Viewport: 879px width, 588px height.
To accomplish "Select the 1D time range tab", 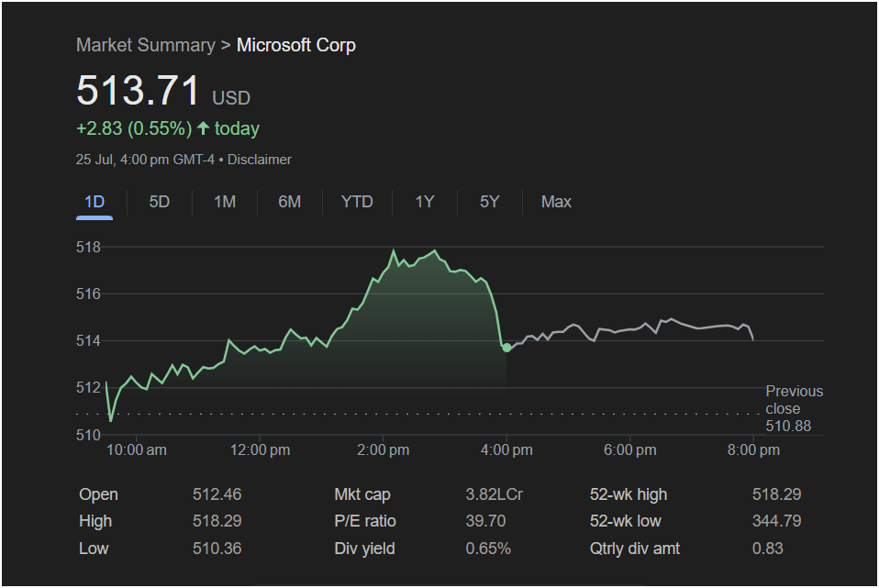I will pos(95,202).
